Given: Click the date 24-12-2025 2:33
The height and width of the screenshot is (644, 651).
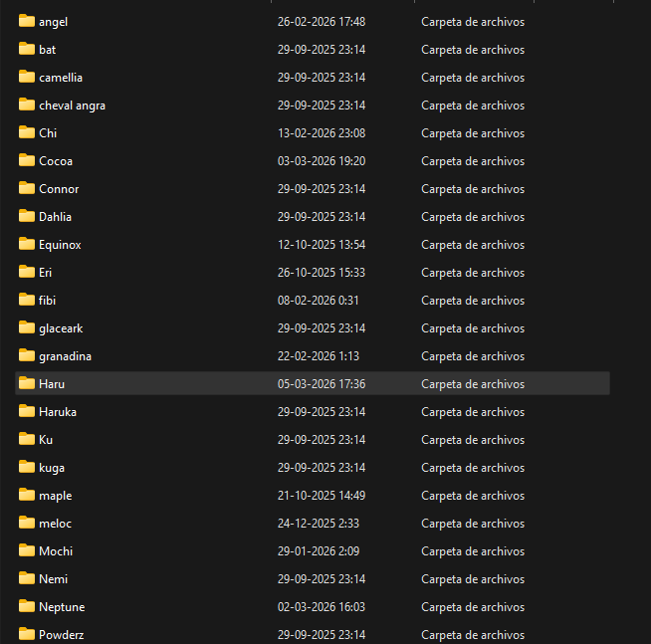Looking at the screenshot, I should click(x=318, y=524).
